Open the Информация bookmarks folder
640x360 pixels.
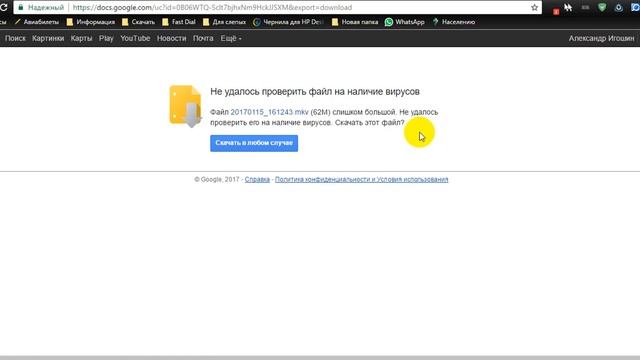pyautogui.click(x=91, y=22)
